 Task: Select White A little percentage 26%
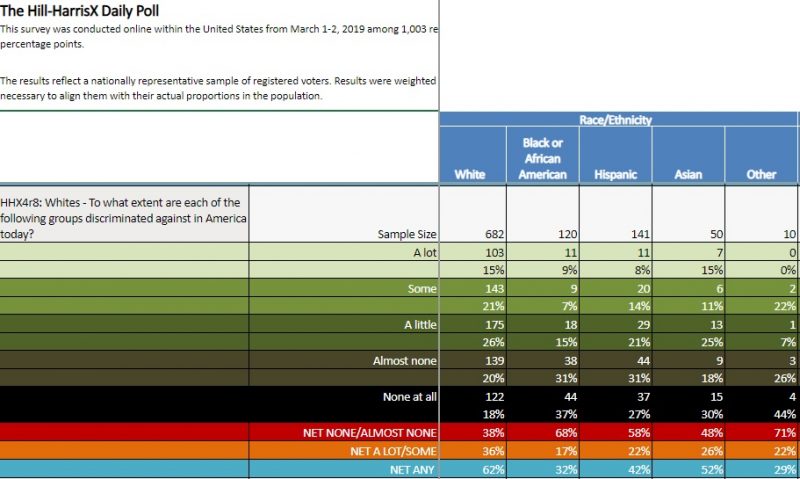click(x=493, y=342)
